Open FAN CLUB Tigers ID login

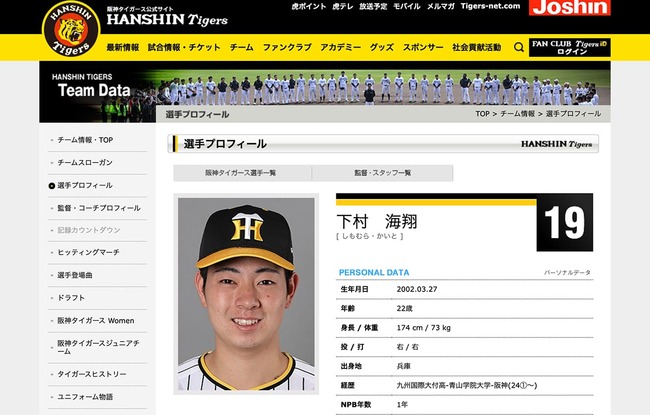click(570, 47)
